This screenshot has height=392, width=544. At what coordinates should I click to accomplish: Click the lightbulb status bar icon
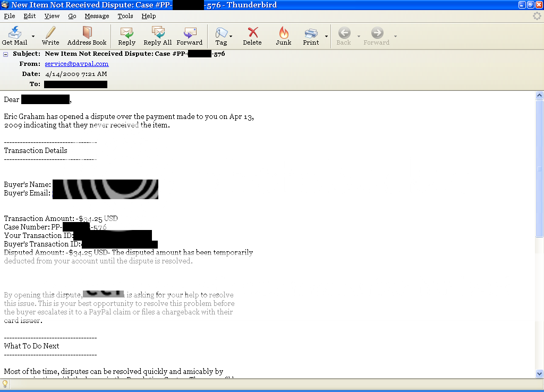click(x=5, y=384)
